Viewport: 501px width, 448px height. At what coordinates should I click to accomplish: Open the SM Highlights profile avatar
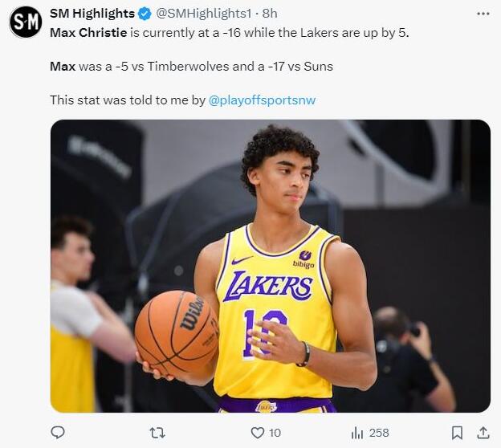[x=26, y=22]
